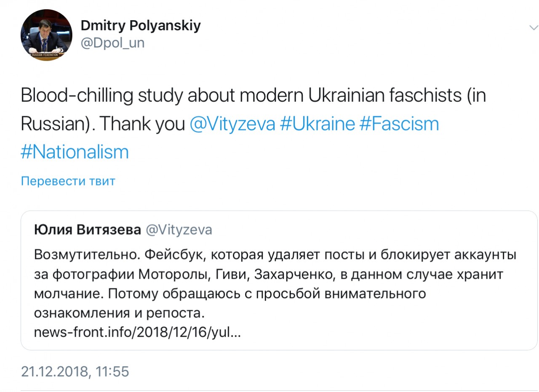The height and width of the screenshot is (392, 539).
Task: Click empty space right of the news-front.info link
Action: click(x=379, y=333)
